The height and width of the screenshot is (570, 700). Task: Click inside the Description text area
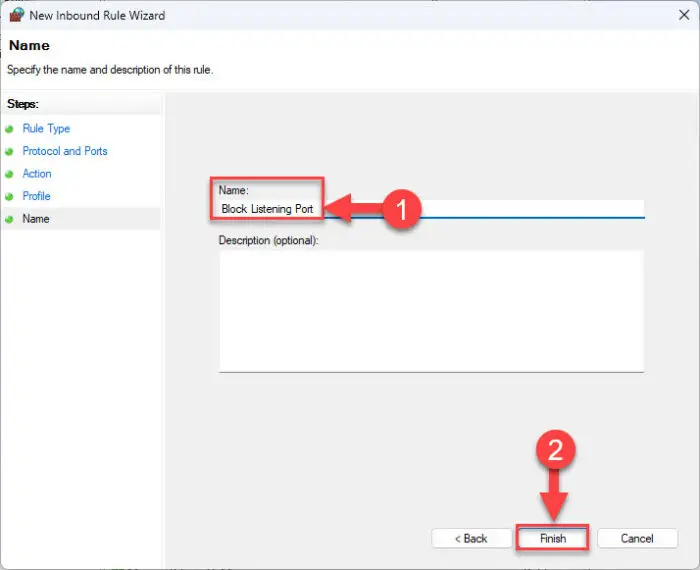click(431, 311)
